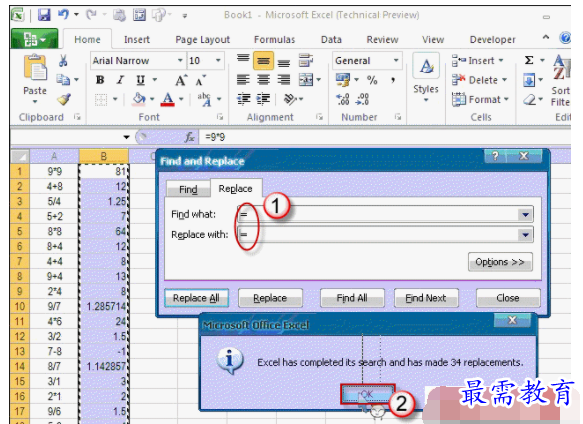The width and height of the screenshot is (583, 424).
Task: Apply Comma Style
Action: point(393,80)
